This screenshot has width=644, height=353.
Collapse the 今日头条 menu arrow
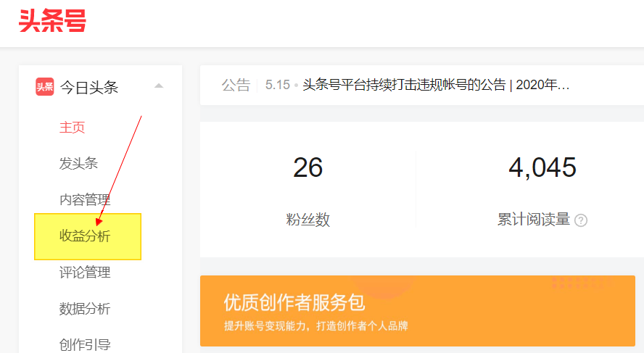[x=159, y=86]
